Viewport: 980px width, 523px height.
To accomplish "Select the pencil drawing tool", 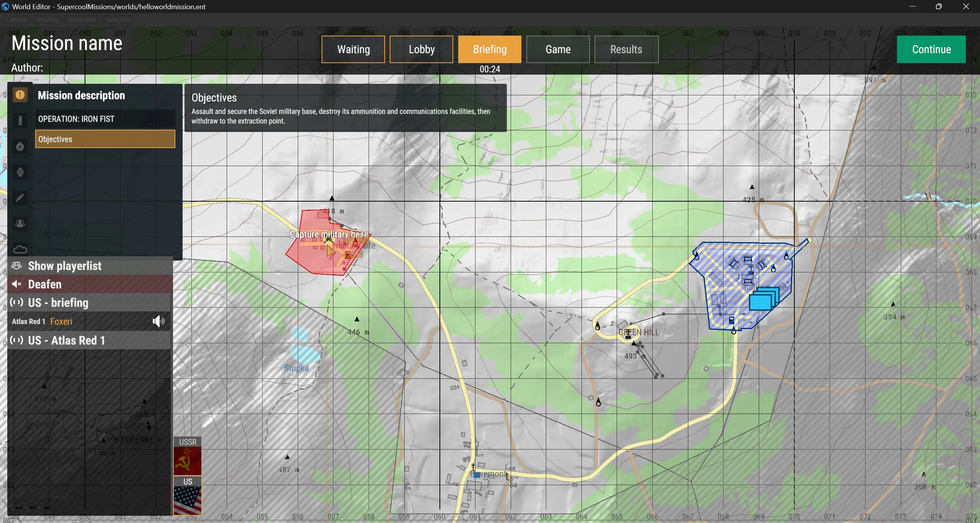I will [x=20, y=198].
